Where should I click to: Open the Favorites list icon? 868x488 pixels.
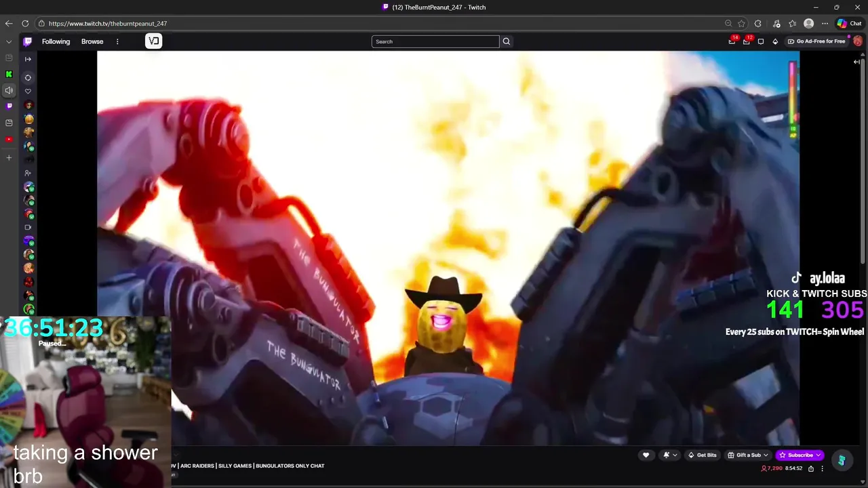pyautogui.click(x=792, y=23)
